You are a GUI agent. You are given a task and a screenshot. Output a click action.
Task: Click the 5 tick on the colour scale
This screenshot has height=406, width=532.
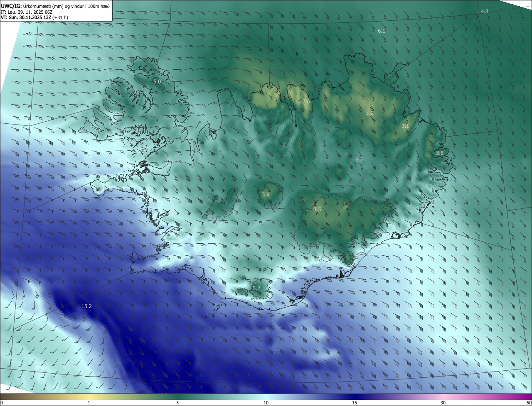click(x=177, y=403)
